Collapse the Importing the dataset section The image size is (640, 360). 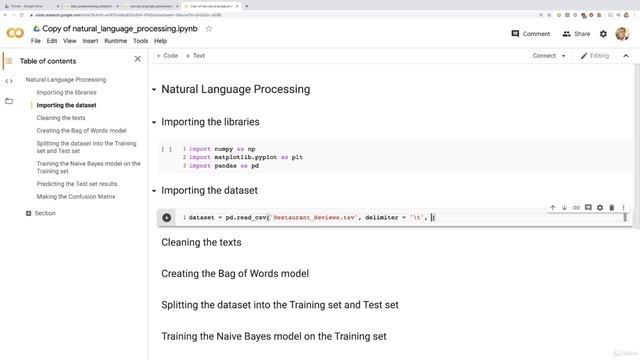coord(154,191)
